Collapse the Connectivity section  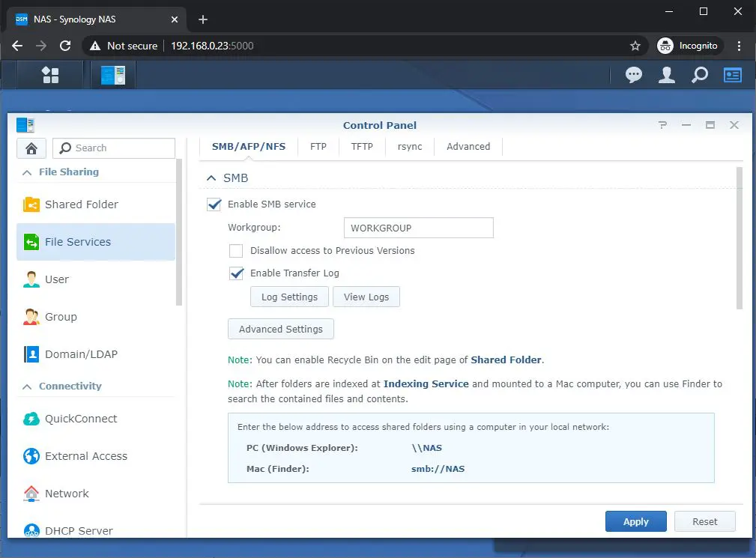[x=27, y=386]
